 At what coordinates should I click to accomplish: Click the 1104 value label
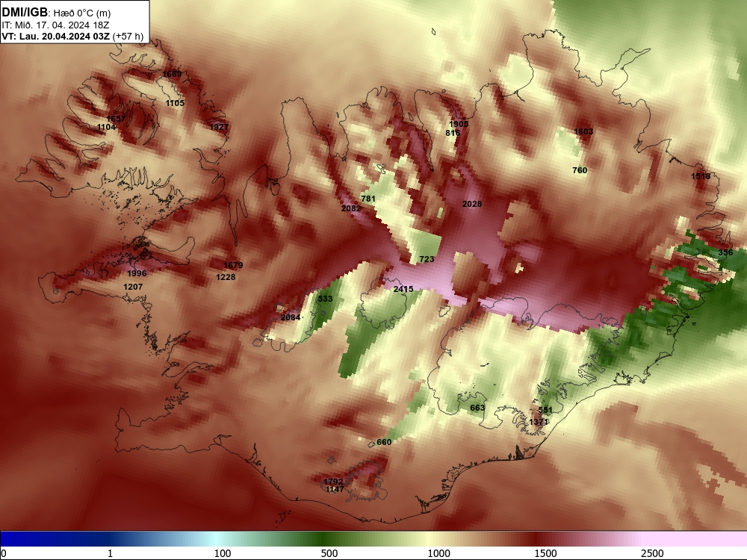(106, 127)
